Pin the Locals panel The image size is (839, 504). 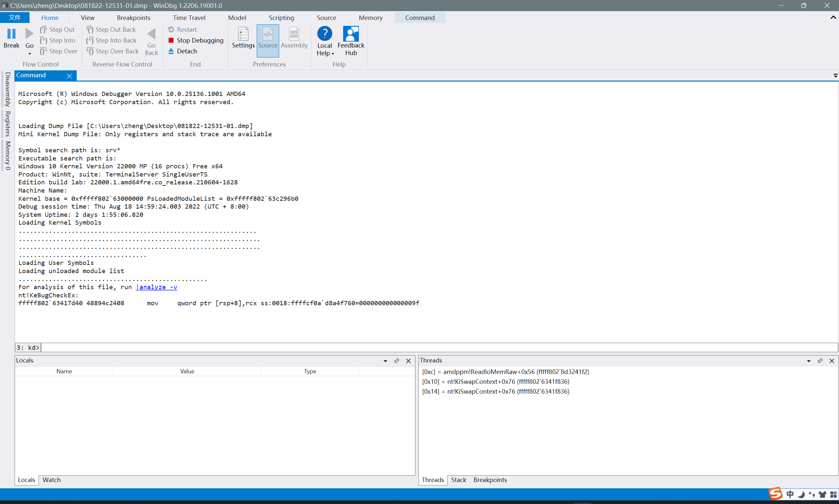(x=397, y=361)
